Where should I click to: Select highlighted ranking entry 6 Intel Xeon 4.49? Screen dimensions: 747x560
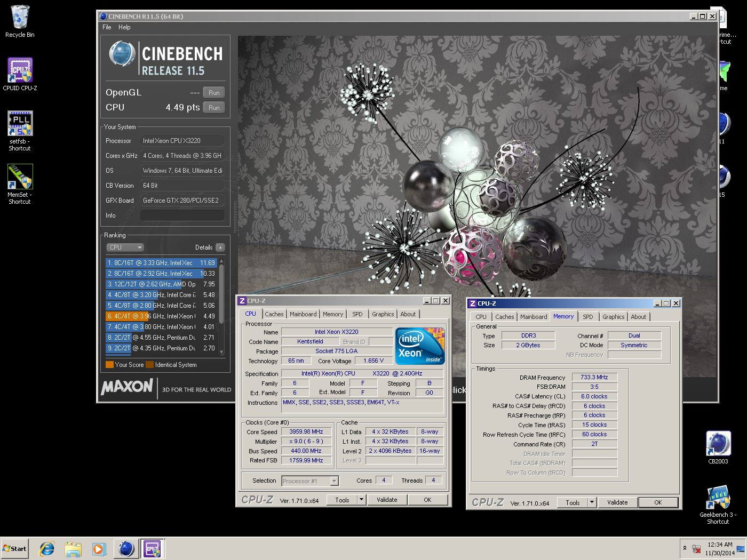[161, 316]
